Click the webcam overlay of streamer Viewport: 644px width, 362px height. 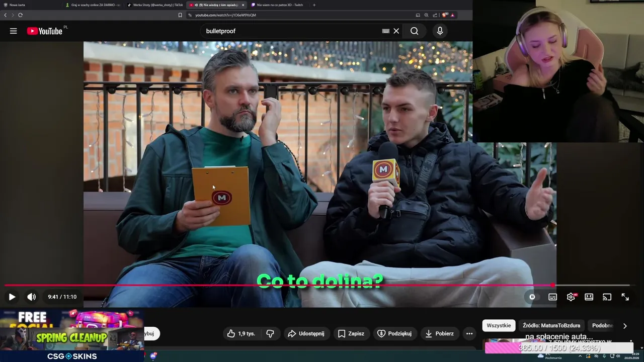[558, 71]
